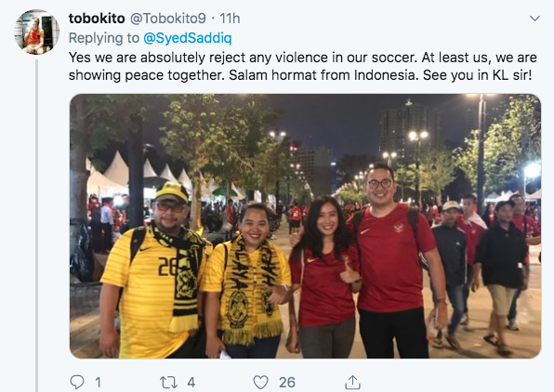
Task: Click the tobokito display name
Action: pyautogui.click(x=97, y=19)
